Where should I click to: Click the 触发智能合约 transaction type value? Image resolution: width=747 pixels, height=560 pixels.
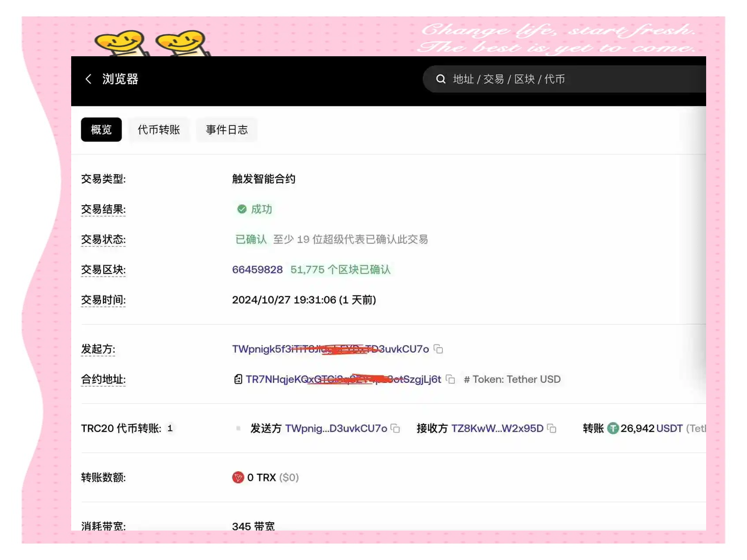tap(264, 179)
